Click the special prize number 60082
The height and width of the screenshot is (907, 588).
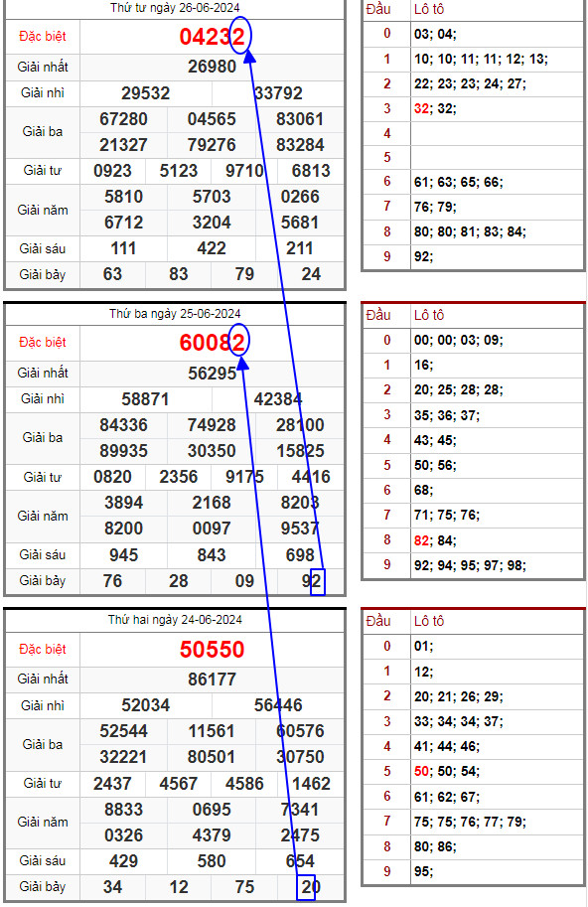pyautogui.click(x=212, y=343)
